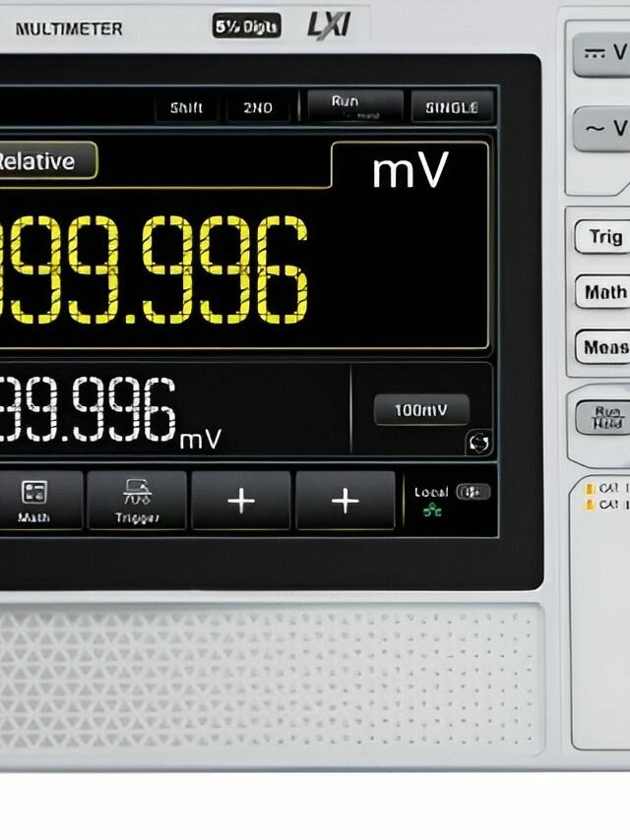
Task: Tap the green network status icon
Action: tap(432, 511)
